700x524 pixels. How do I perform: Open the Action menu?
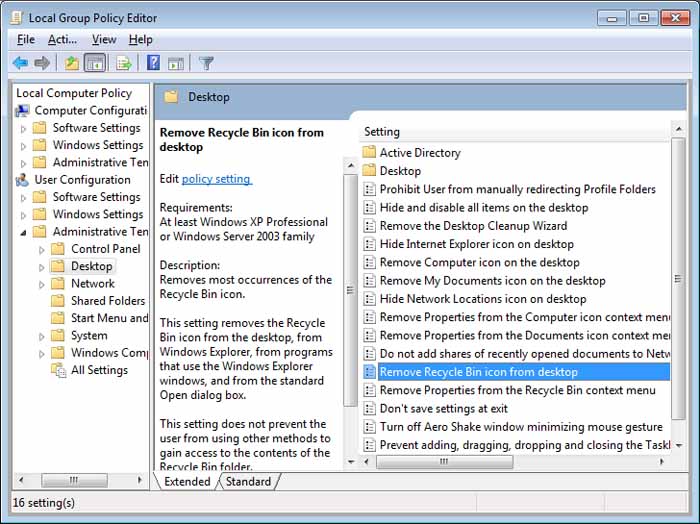point(62,40)
